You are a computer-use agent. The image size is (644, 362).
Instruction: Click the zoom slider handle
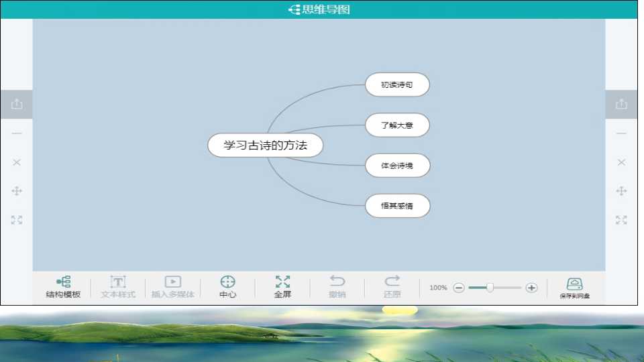click(490, 288)
